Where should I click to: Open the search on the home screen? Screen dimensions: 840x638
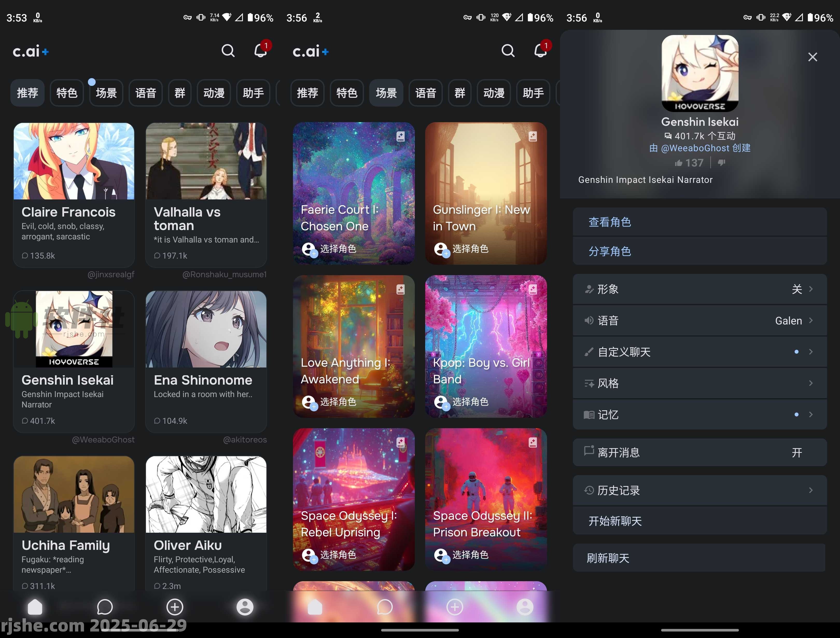pyautogui.click(x=228, y=51)
